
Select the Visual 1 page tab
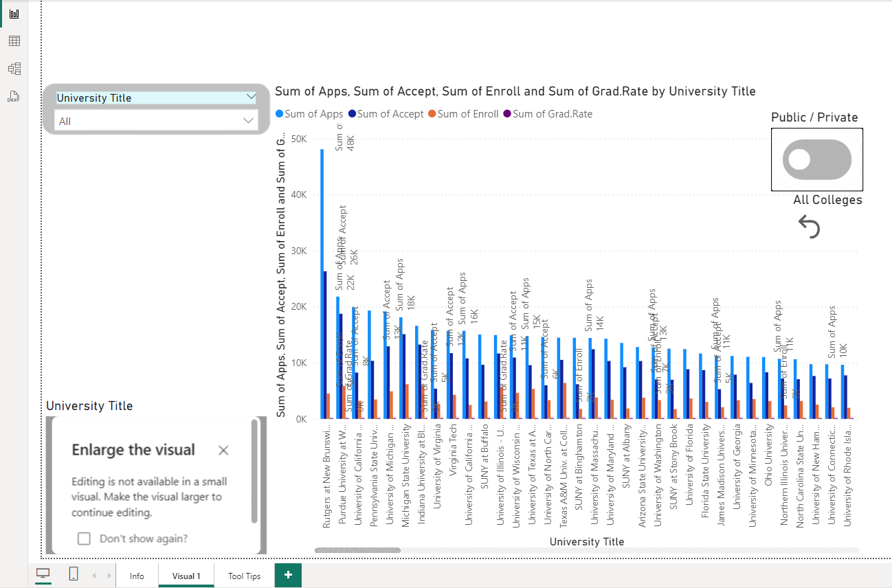(186, 576)
